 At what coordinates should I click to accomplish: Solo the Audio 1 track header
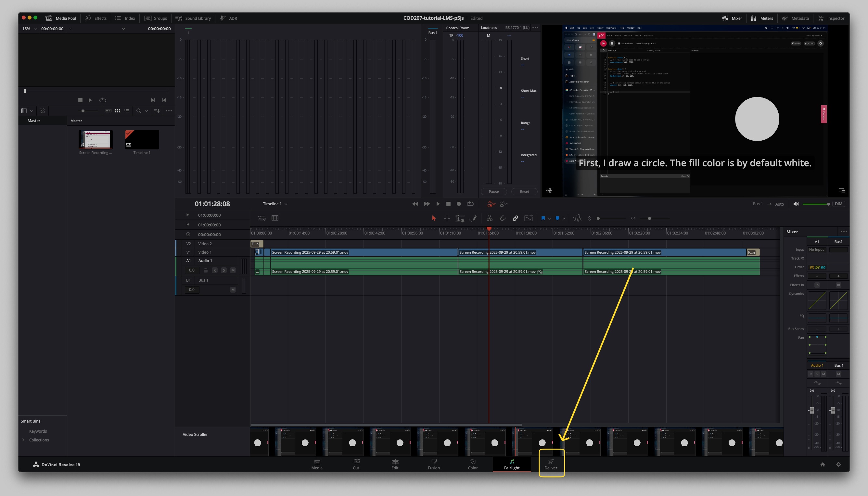[x=223, y=270]
